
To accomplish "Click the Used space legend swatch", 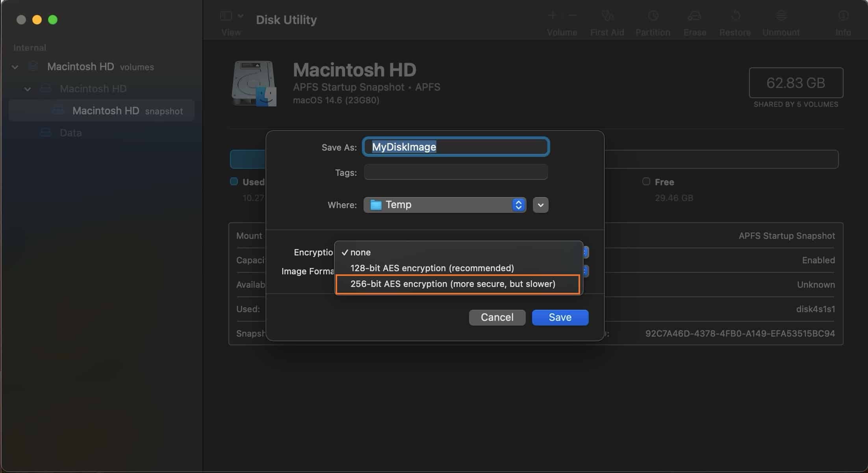I will coord(234,181).
